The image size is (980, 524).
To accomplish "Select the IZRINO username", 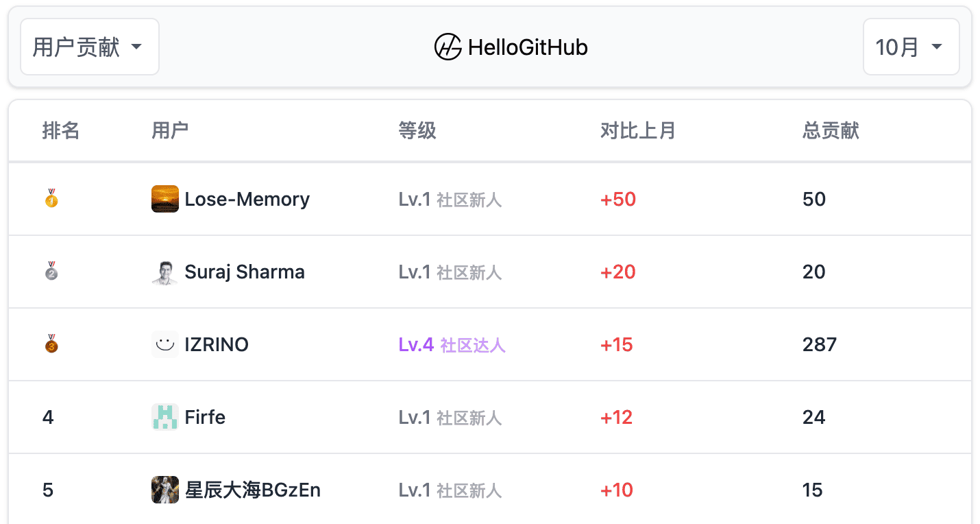I will tap(217, 344).
